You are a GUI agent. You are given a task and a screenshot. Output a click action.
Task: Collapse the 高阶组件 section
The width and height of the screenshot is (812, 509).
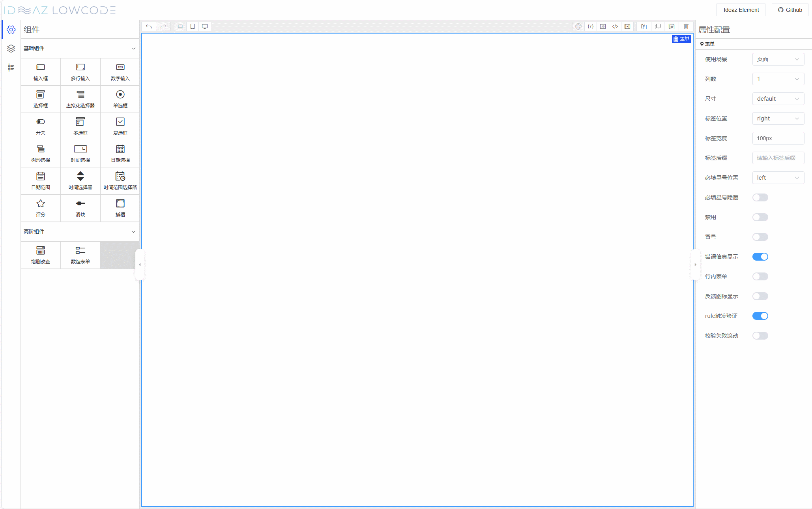coord(133,231)
